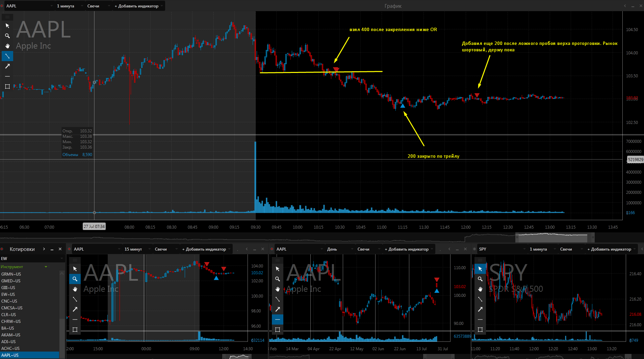The width and height of the screenshot is (644, 359).
Task: Select pointer tool in daily AAPL chart
Action: [278, 269]
